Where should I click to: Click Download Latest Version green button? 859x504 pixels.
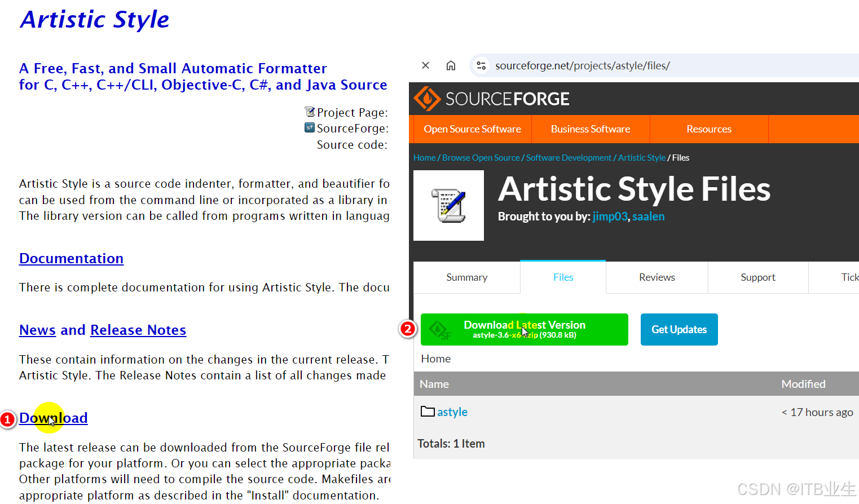[525, 329]
